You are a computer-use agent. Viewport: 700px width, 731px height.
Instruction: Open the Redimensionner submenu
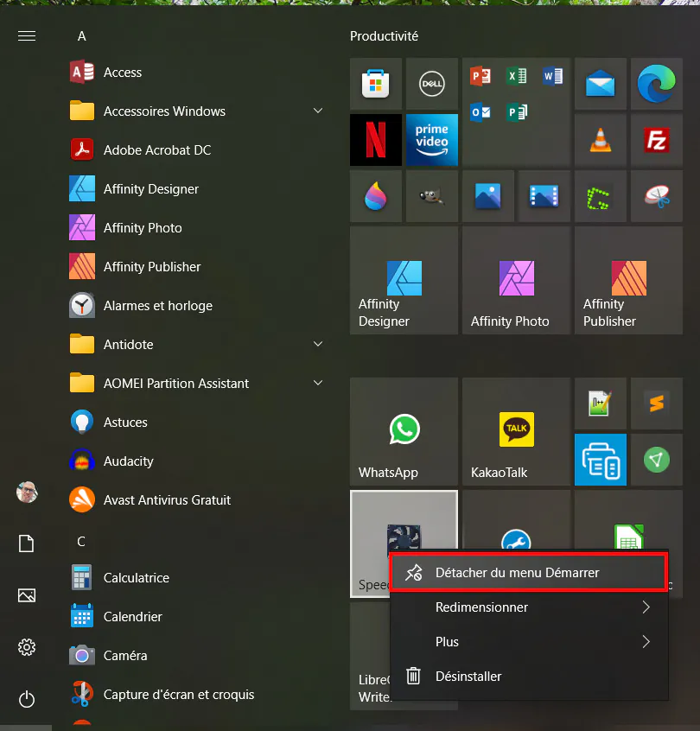tap(529, 607)
